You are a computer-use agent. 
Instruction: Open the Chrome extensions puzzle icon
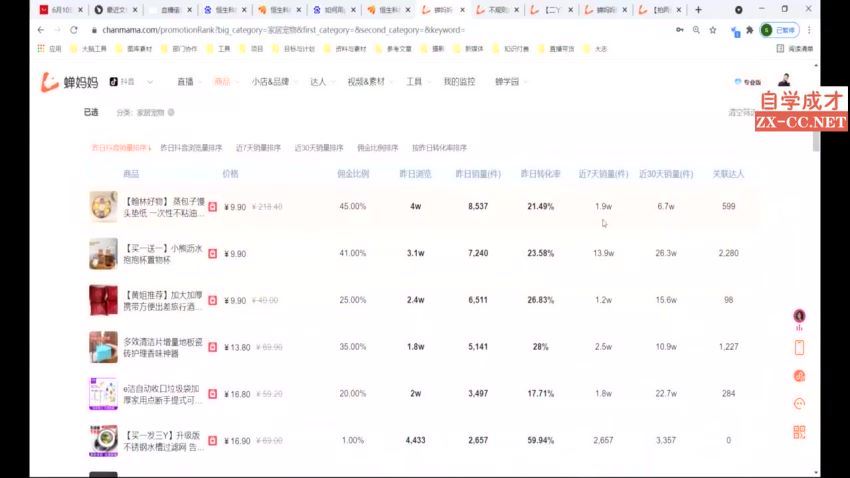point(750,30)
